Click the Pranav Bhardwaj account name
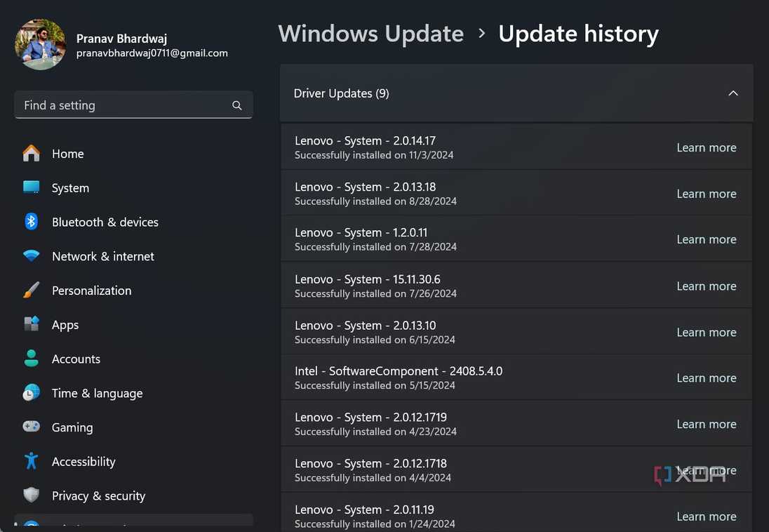769x532 pixels. 121,39
